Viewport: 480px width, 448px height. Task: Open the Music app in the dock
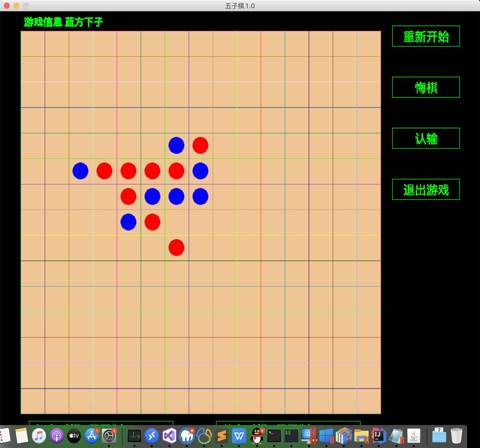[39, 436]
